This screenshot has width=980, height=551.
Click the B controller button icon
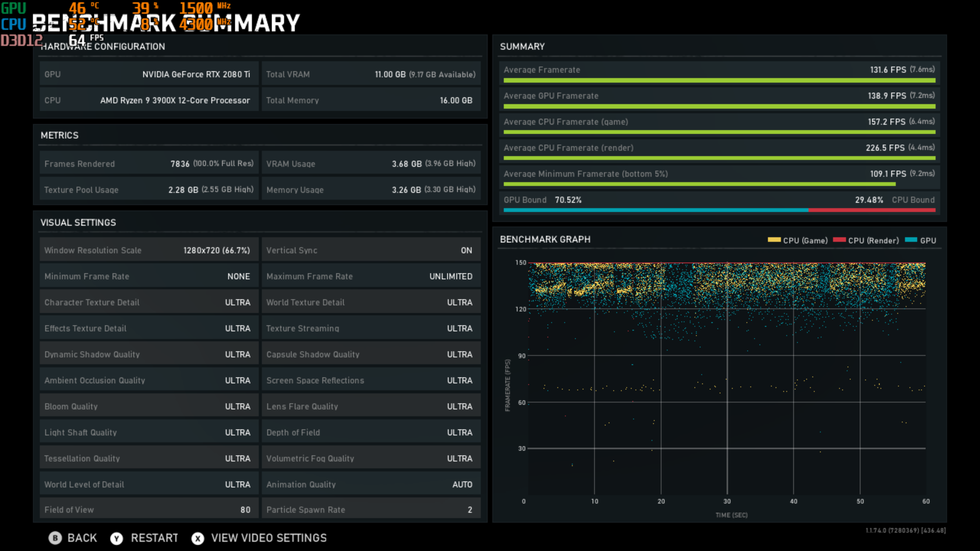(55, 538)
